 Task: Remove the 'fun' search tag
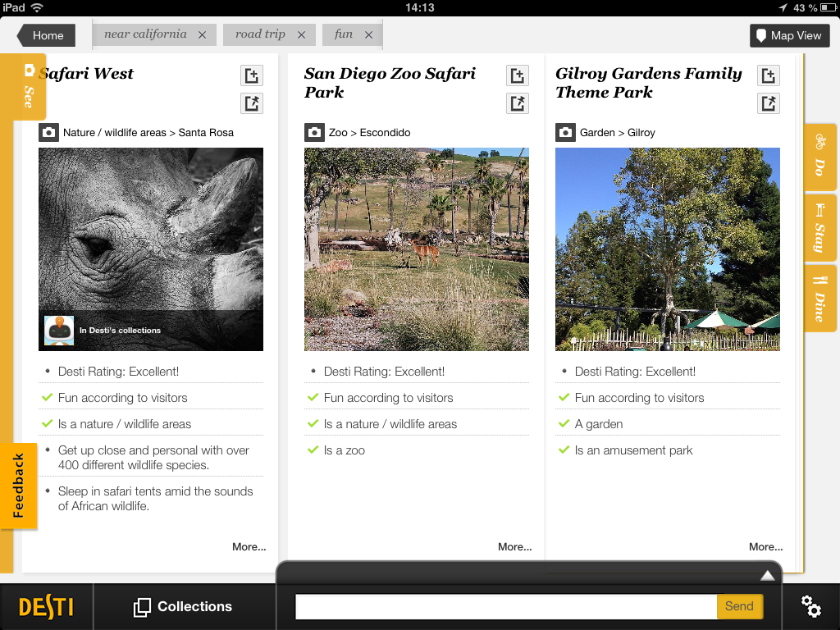368,35
